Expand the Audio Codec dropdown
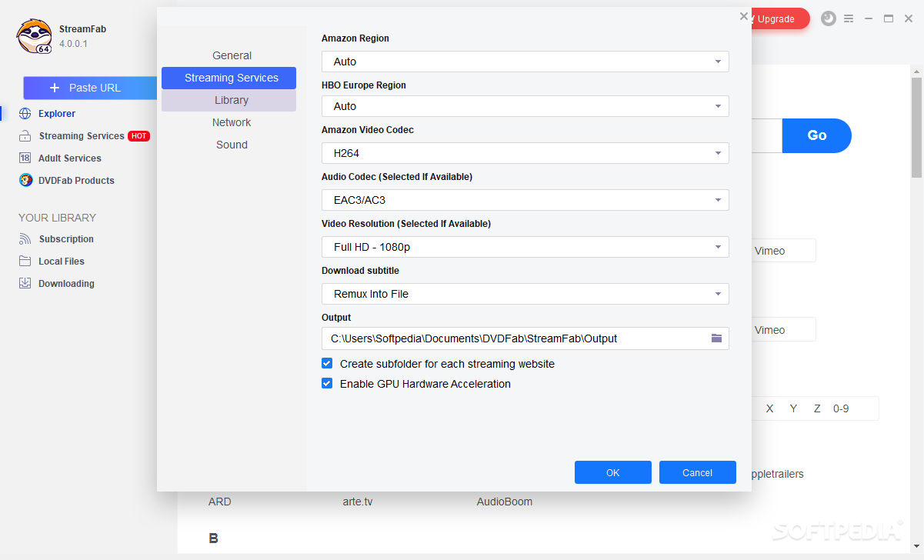924x560 pixels. (525, 200)
